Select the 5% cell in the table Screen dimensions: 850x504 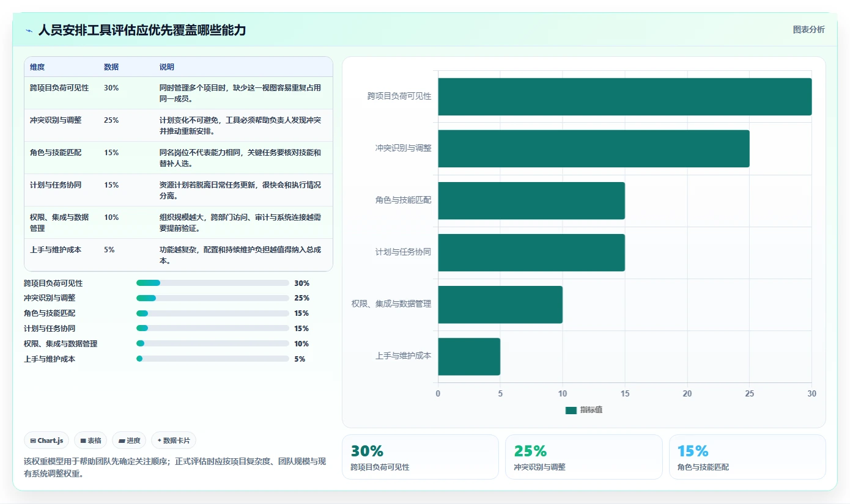click(109, 249)
